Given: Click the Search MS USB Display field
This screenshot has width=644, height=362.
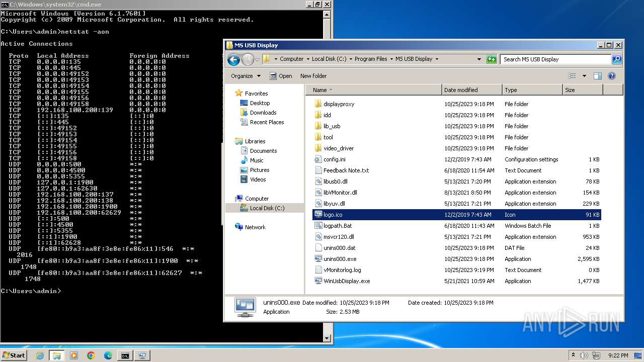Looking at the screenshot, I should pyautogui.click(x=555, y=59).
